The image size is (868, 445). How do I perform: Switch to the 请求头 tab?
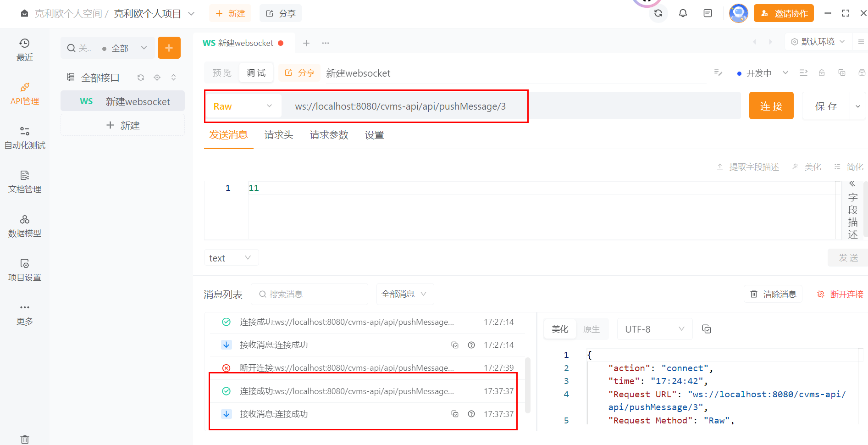click(279, 135)
